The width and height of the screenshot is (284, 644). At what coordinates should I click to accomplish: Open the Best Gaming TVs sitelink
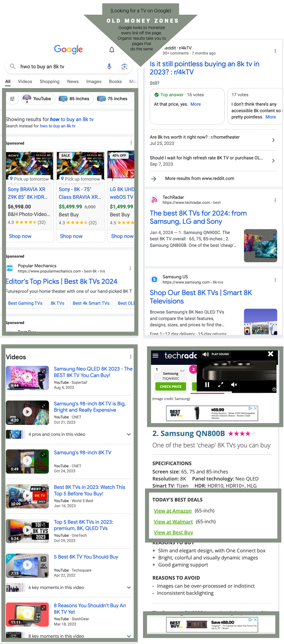(x=25, y=303)
